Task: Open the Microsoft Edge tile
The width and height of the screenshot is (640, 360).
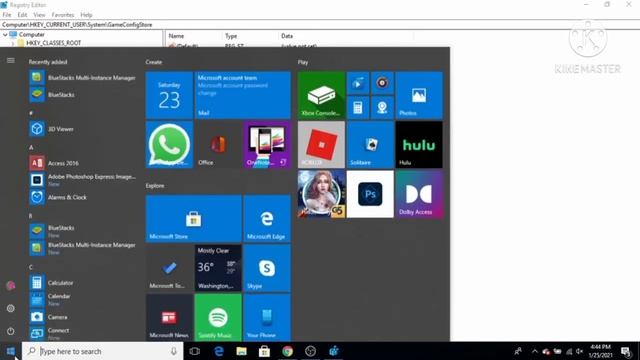Action: point(267,219)
